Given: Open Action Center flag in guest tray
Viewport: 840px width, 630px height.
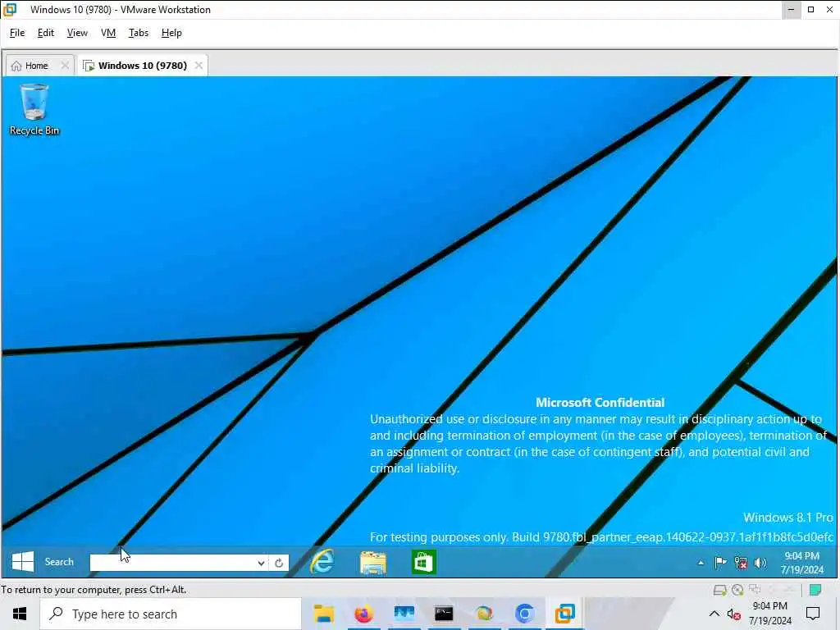Looking at the screenshot, I should coord(720,563).
